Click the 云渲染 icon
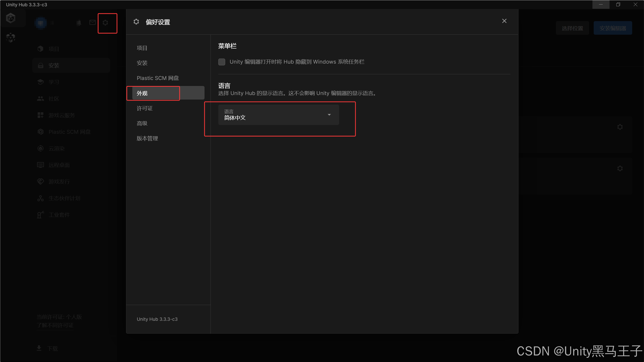The image size is (644, 362). point(40,148)
